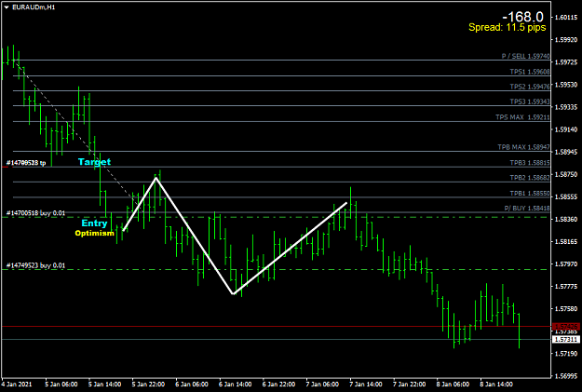Click 8 Jan 14:00 on the time axis
This screenshot has height=392, width=582.
pyautogui.click(x=496, y=385)
